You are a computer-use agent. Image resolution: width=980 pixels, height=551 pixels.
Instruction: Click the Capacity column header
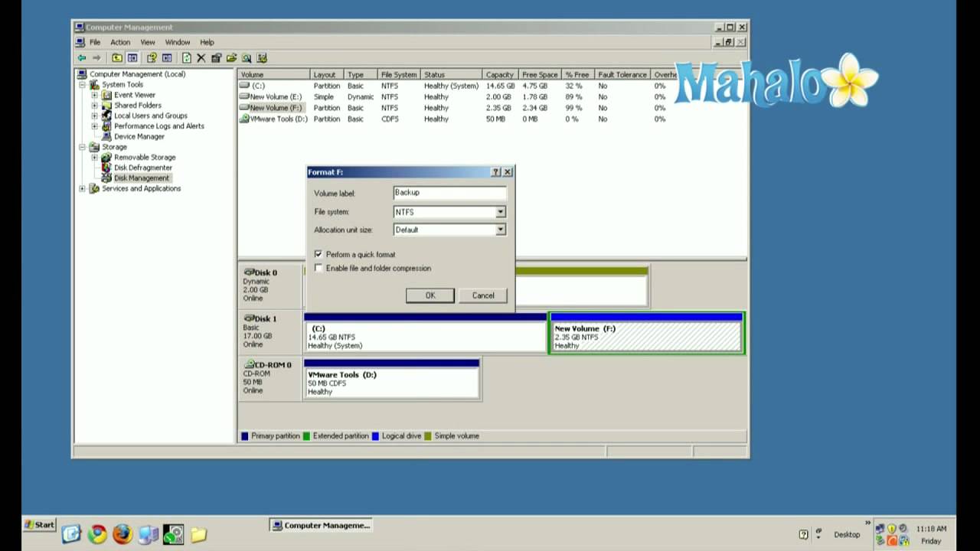(x=500, y=75)
